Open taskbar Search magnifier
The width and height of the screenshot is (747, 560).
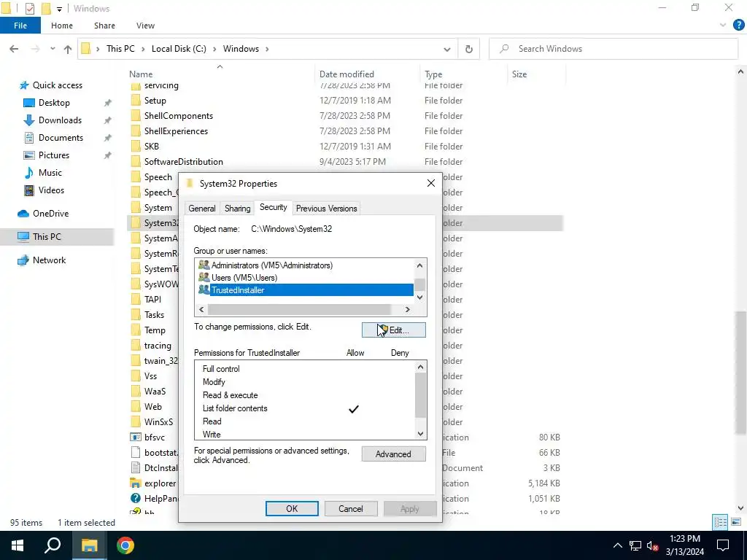click(x=53, y=545)
